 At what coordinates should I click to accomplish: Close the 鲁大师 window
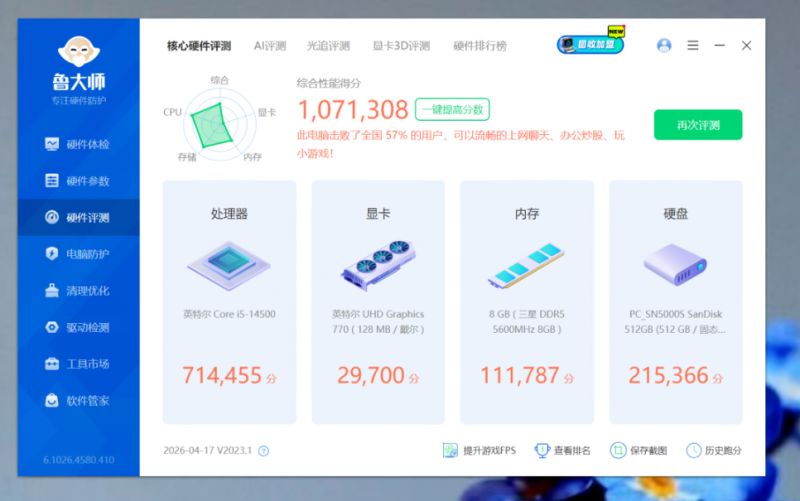746,45
